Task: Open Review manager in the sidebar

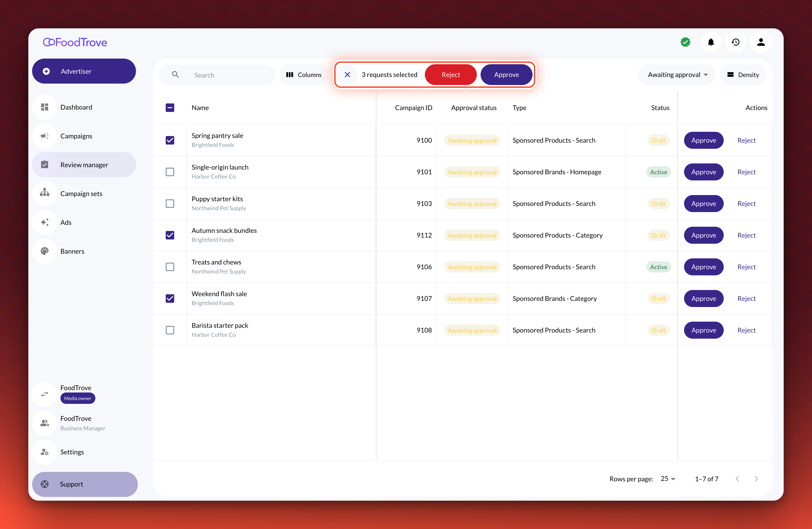Action: (x=84, y=165)
